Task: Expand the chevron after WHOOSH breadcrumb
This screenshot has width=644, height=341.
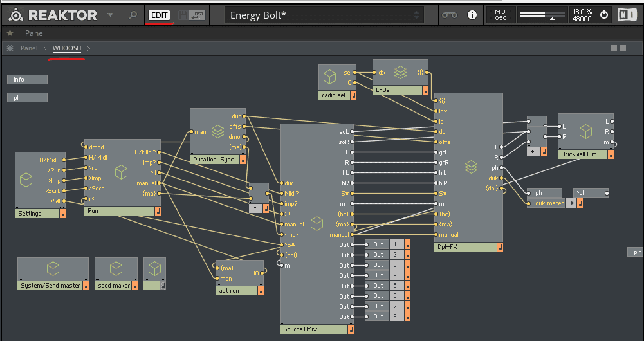Action: click(x=89, y=48)
